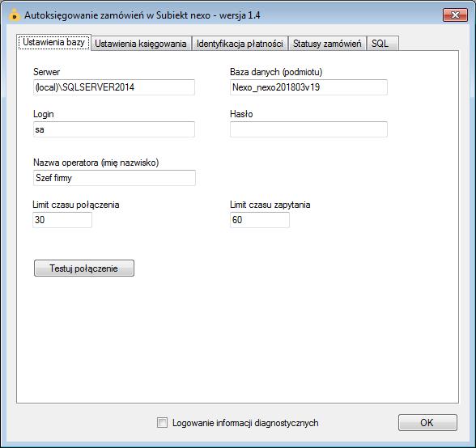Close the Autoksięgowanie zamówień window
Screen dimensions: 476x448
point(455,15)
